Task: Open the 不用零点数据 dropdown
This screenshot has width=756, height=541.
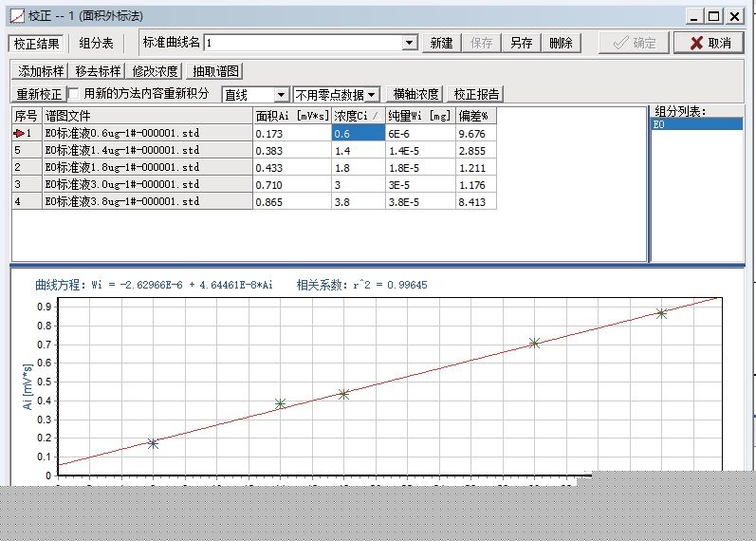Action: click(x=372, y=95)
